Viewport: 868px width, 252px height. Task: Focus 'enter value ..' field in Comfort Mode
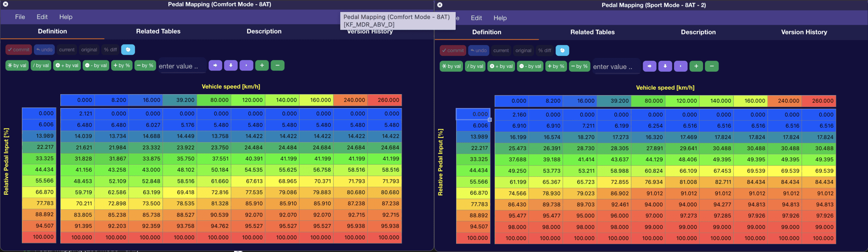pos(182,66)
